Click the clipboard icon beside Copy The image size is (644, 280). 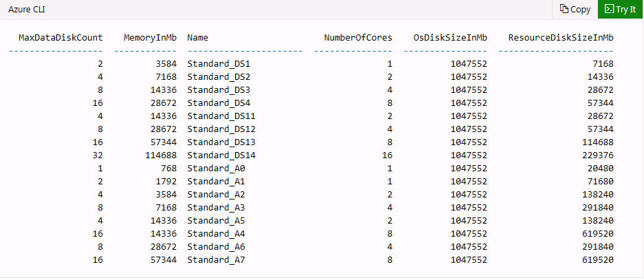tap(564, 10)
